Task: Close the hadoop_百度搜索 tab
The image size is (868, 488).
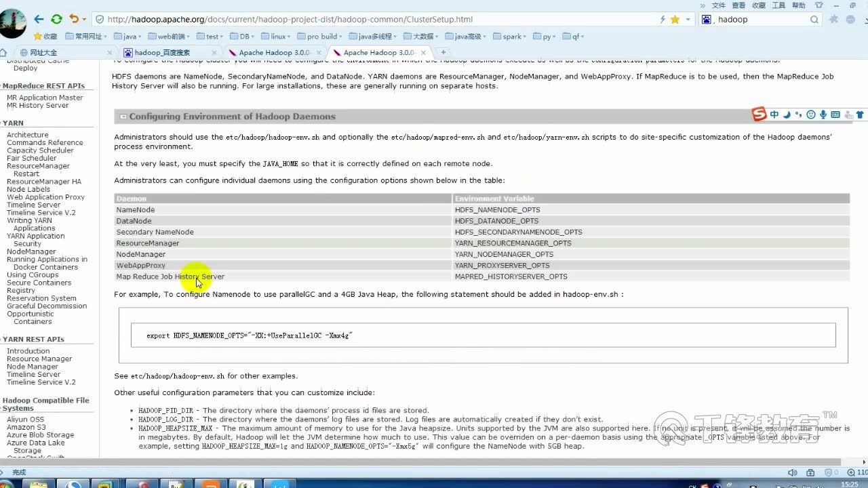Action: tap(214, 52)
